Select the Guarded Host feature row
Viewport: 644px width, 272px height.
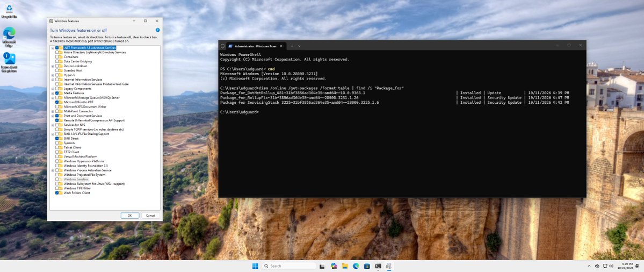(x=73, y=70)
